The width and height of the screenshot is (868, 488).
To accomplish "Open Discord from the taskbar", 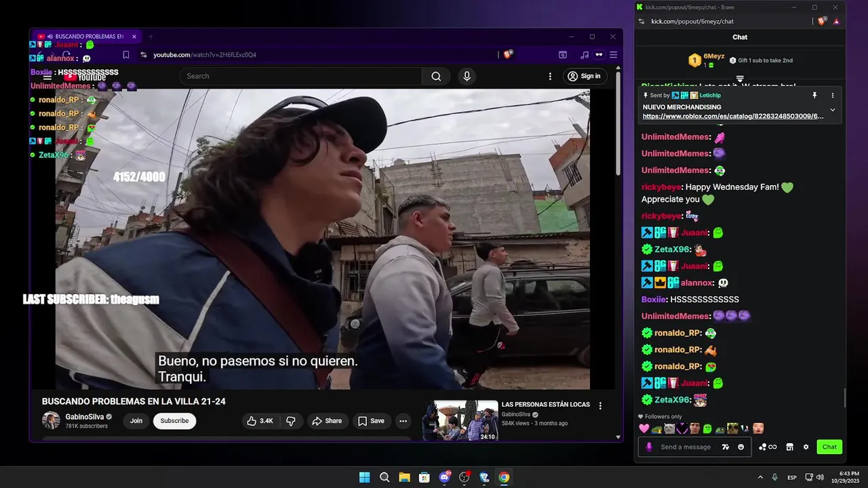I will pos(444,477).
